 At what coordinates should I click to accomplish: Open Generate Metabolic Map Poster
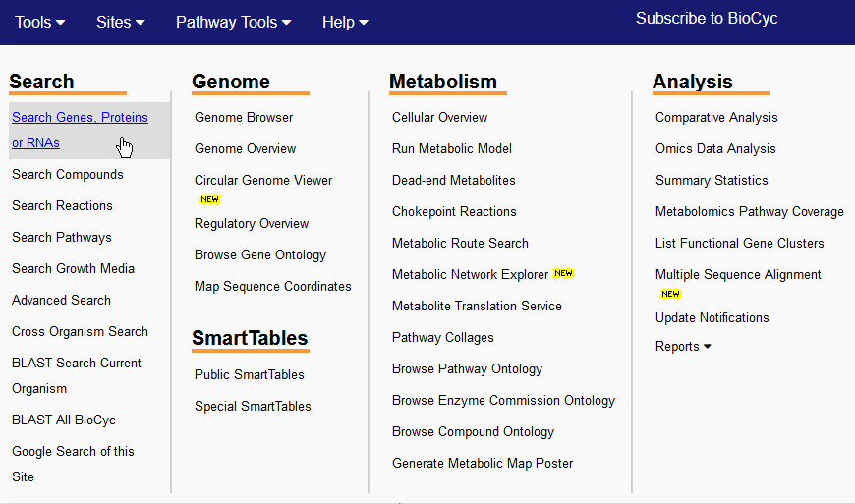click(x=483, y=463)
